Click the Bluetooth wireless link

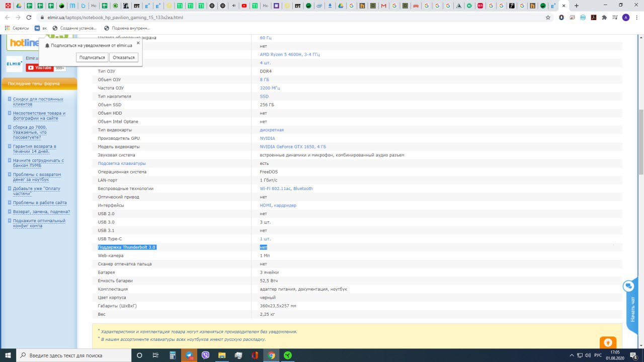pyautogui.click(x=303, y=189)
